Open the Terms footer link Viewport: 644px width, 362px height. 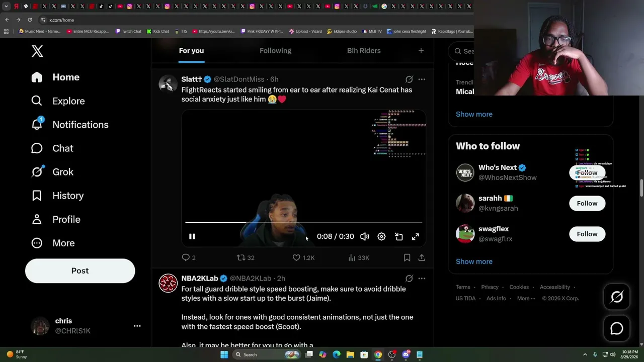point(463,287)
